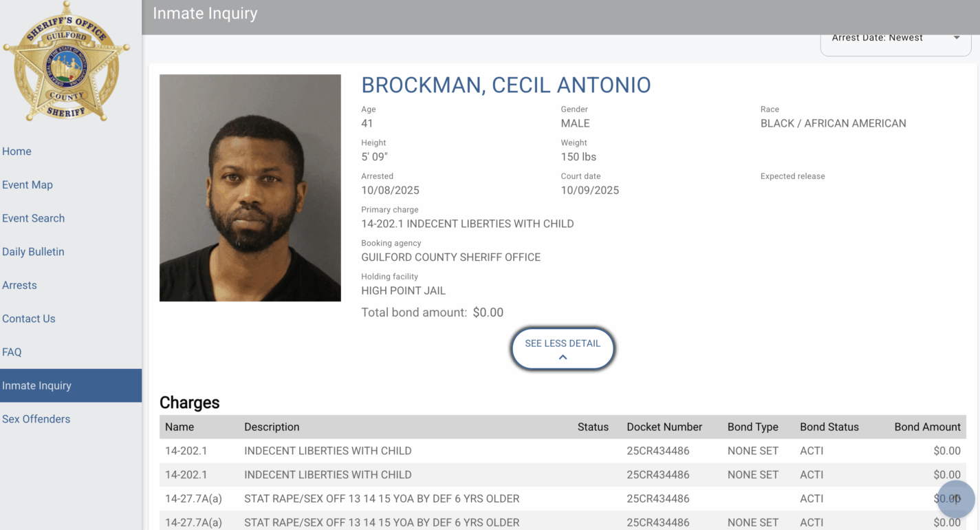Navigate to Event Search
The image size is (980, 530).
[34, 218]
